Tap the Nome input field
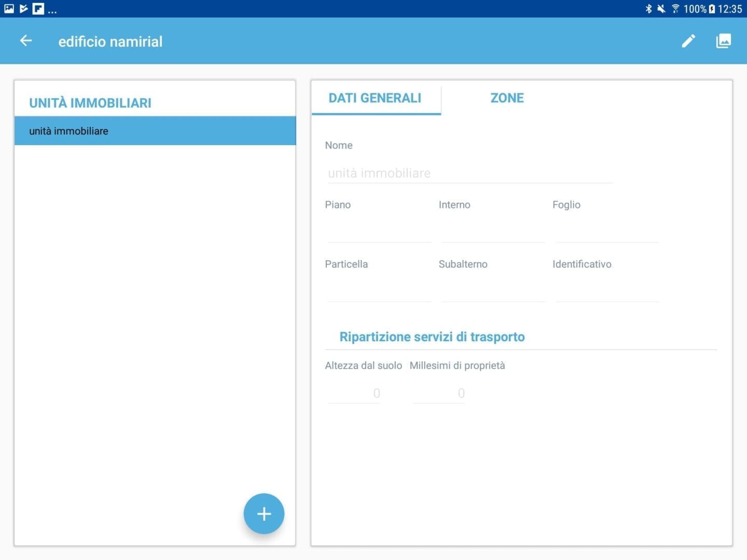Viewport: 747px width, 560px height. point(469,173)
